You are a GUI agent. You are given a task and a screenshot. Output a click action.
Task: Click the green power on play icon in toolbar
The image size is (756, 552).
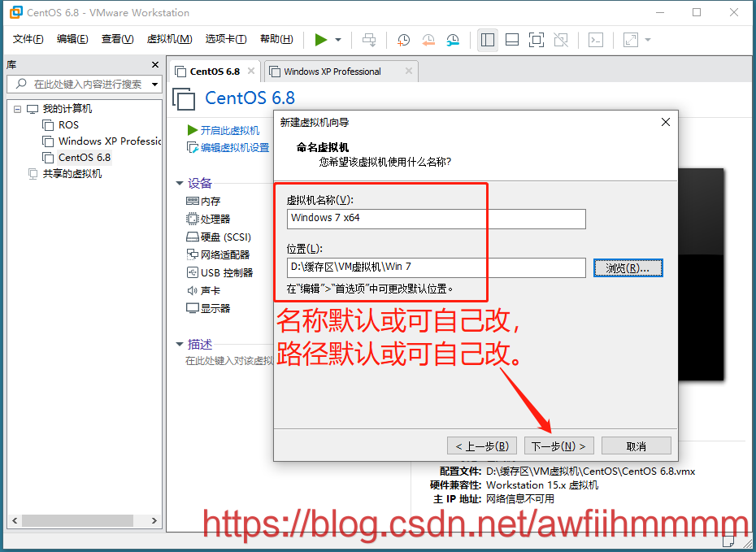[x=320, y=40]
